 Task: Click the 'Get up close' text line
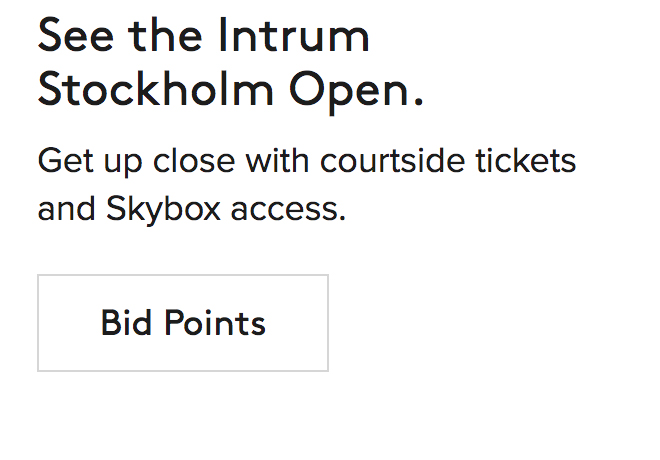coord(306,160)
